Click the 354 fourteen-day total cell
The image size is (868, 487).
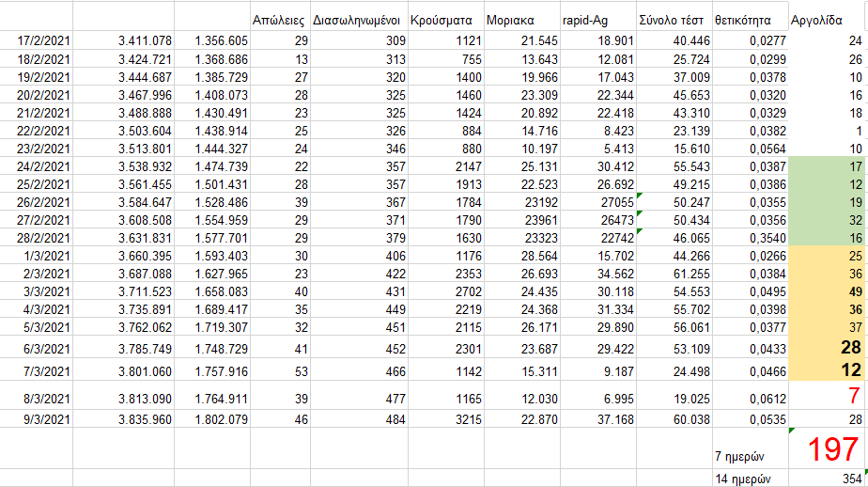coord(827,479)
